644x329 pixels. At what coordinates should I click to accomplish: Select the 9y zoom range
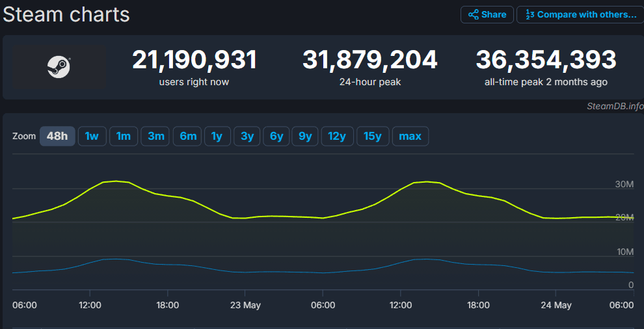tap(305, 136)
